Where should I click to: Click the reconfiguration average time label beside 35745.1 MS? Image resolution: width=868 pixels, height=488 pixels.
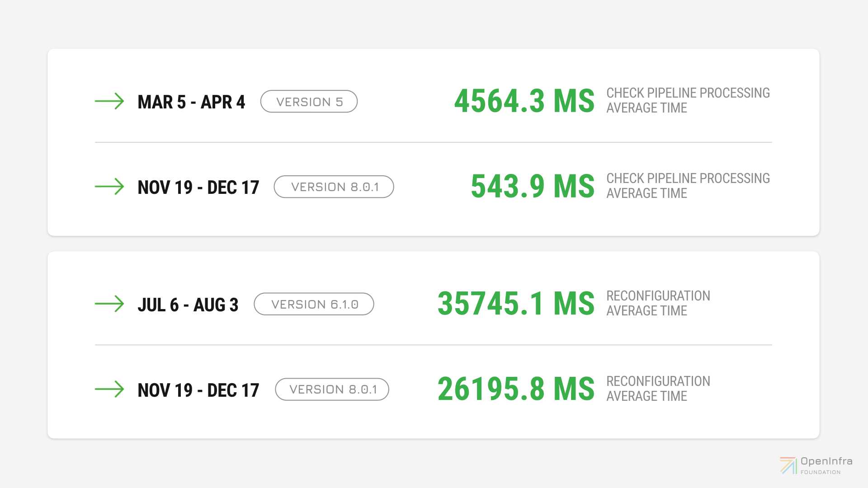coord(658,303)
